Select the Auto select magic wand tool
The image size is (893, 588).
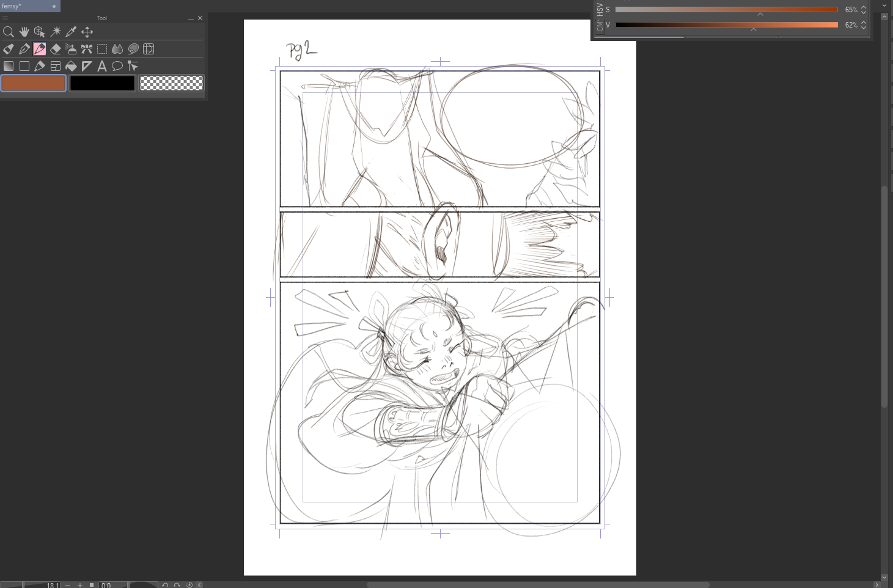pos(56,32)
